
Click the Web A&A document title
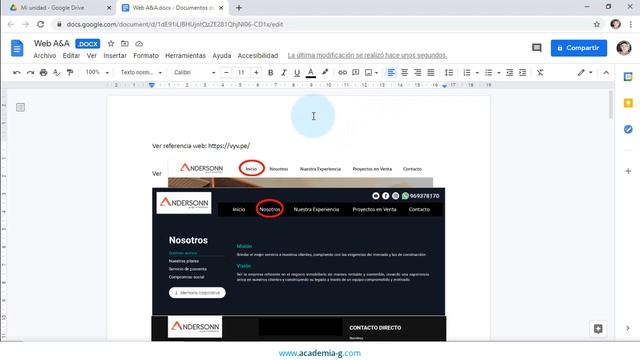52,43
